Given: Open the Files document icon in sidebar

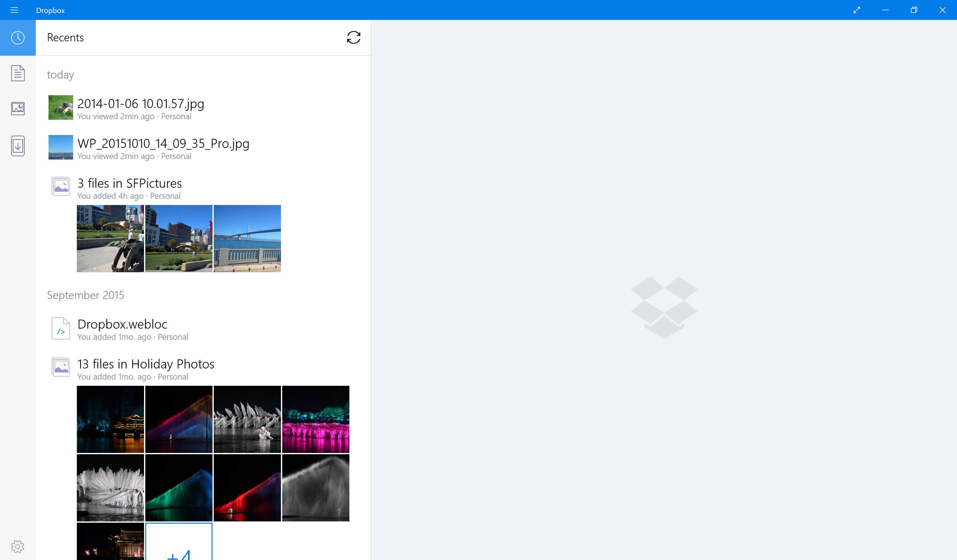Looking at the screenshot, I should [18, 73].
